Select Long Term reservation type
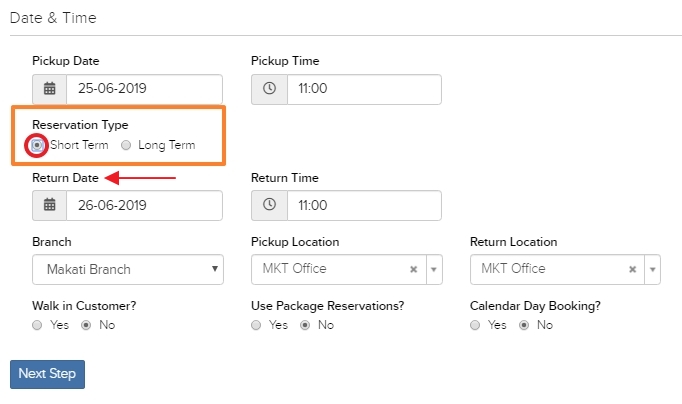This screenshot has width=682, height=404. tap(126, 145)
